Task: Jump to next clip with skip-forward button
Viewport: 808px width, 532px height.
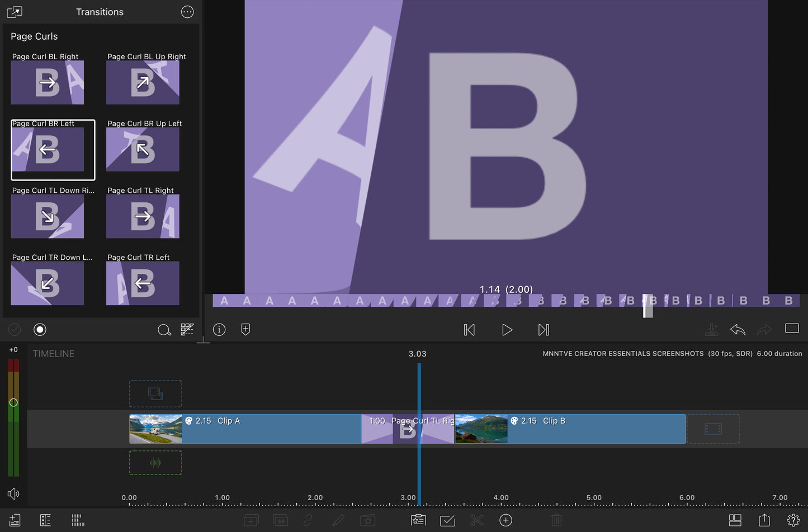Action: tap(544, 330)
